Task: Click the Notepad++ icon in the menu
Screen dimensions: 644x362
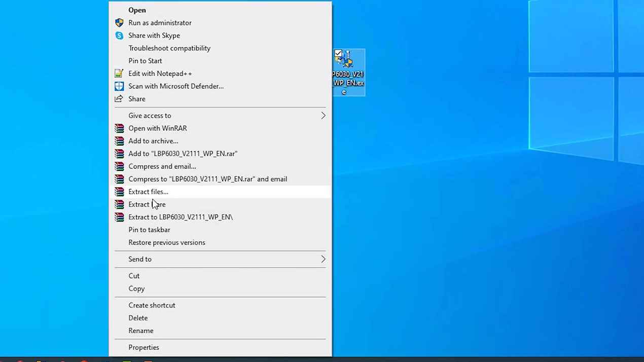Action: pos(119,74)
